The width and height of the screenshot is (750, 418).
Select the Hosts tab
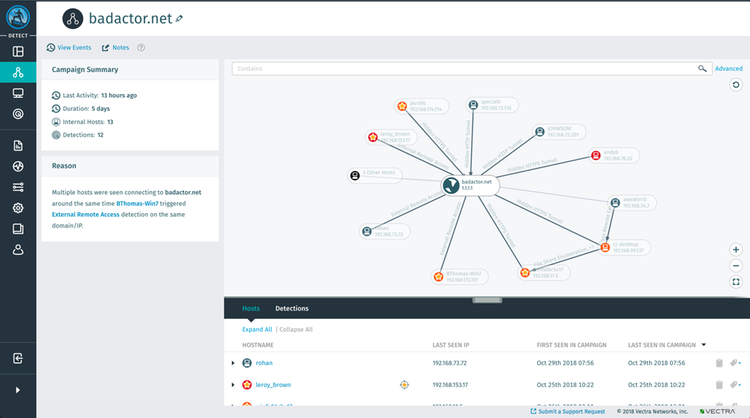pyautogui.click(x=251, y=309)
